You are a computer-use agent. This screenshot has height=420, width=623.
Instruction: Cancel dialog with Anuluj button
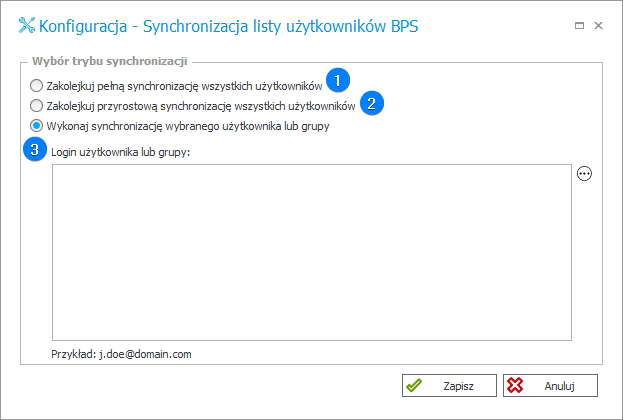pos(550,385)
